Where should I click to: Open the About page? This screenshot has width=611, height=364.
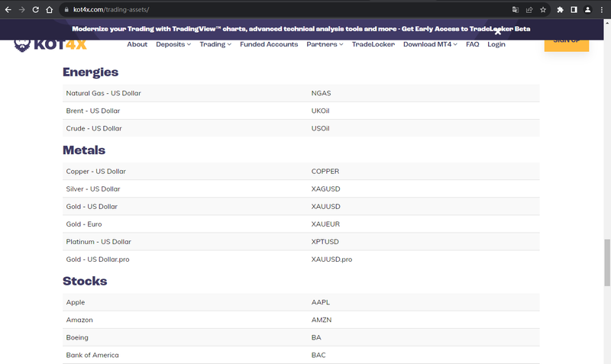(x=137, y=44)
